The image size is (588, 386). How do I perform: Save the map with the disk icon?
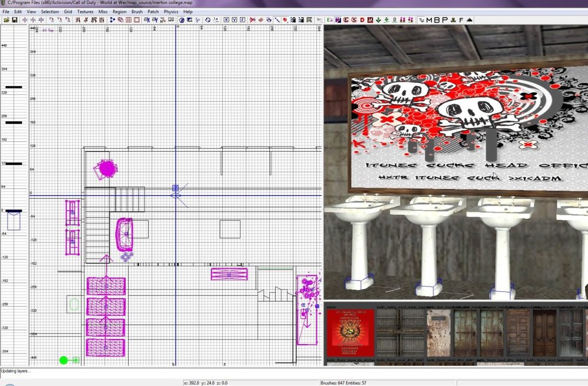(14, 20)
